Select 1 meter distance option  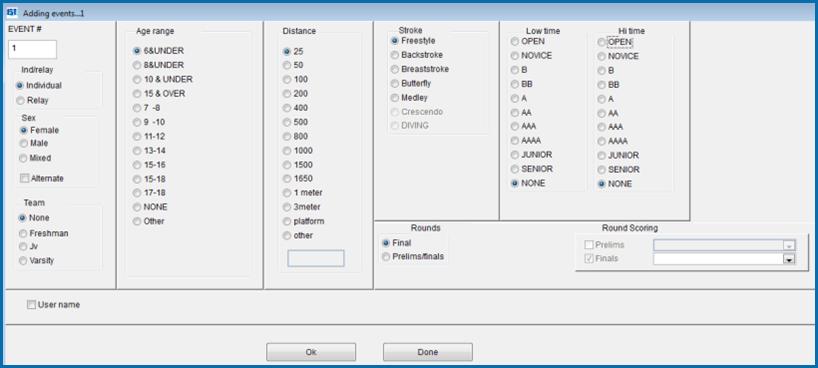click(x=303, y=193)
